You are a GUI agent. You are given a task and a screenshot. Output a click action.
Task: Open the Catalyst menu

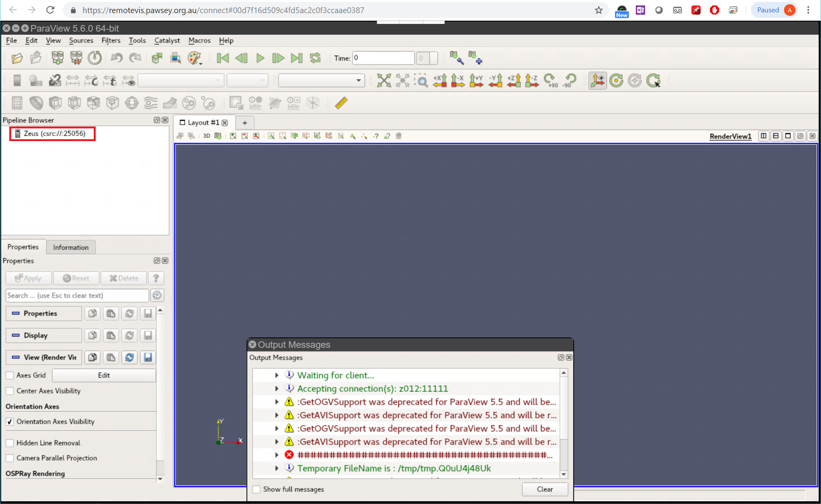167,40
